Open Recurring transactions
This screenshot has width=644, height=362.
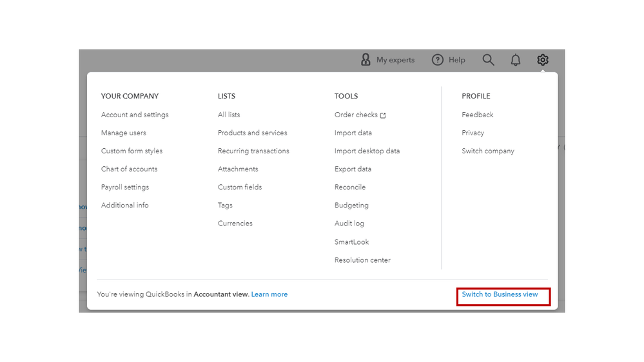[253, 151]
